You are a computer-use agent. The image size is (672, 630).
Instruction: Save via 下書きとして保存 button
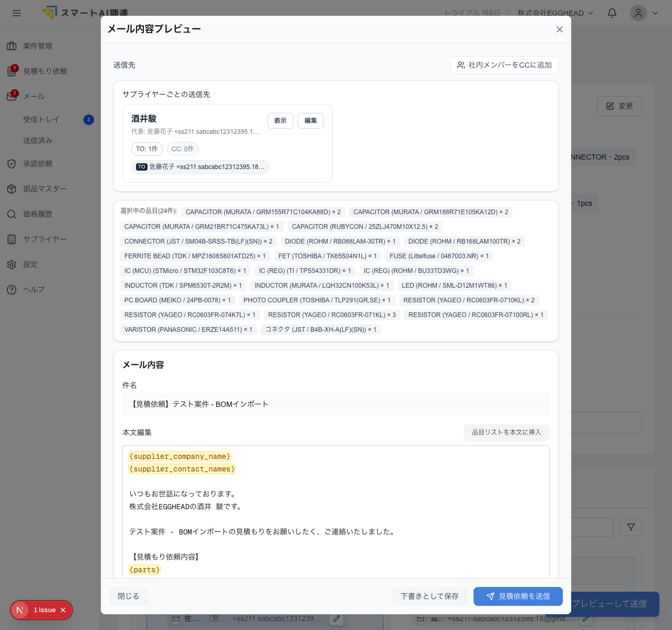(430, 596)
